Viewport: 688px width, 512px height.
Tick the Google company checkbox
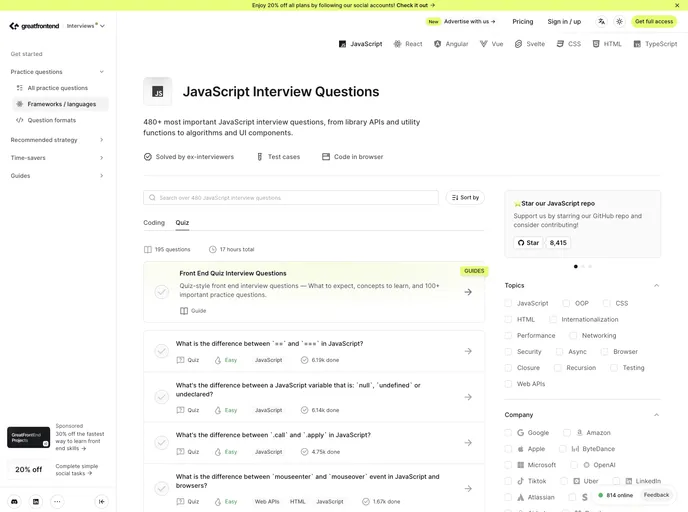pyautogui.click(x=509, y=433)
